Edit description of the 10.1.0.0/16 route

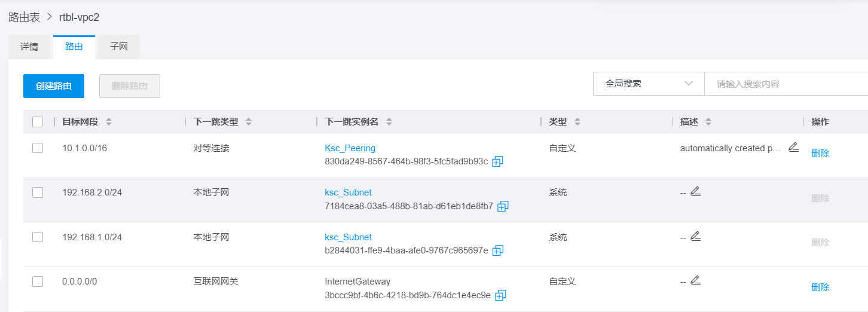click(793, 147)
